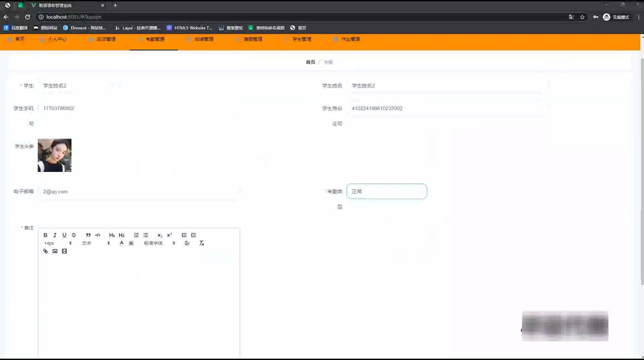Open the 作业管理 menu item
The height and width of the screenshot is (360, 644).
(347, 39)
